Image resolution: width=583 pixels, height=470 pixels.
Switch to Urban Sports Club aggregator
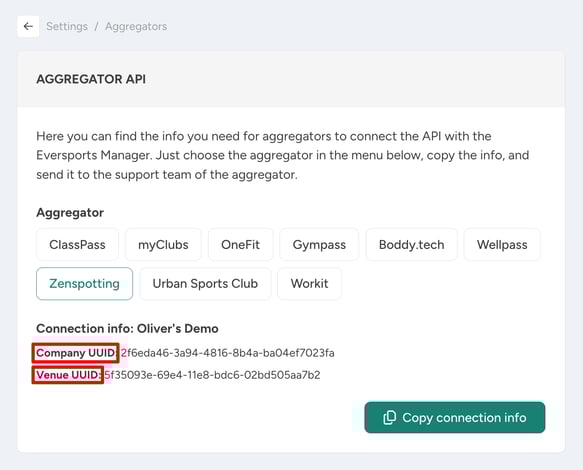pos(205,284)
